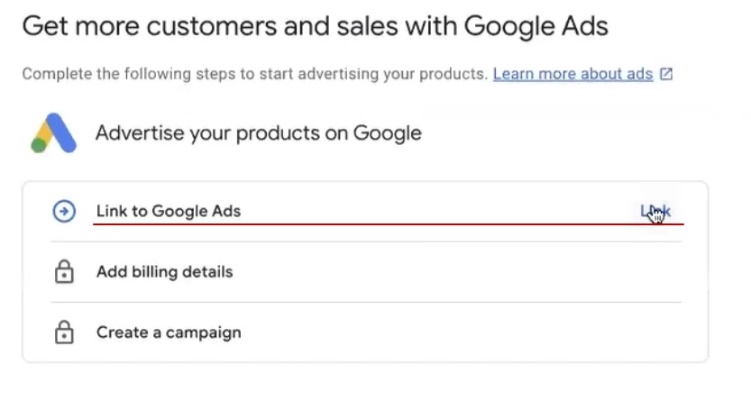Image resolution: width=751 pixels, height=401 pixels.
Task: Select the "Add billing details" step text
Action: point(164,272)
